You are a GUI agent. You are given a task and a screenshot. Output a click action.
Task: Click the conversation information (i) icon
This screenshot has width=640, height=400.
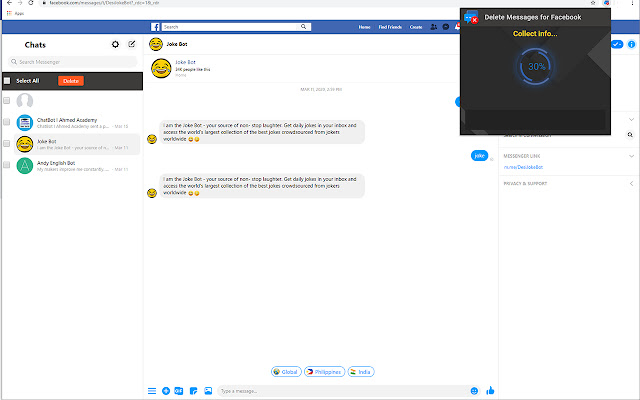631,44
